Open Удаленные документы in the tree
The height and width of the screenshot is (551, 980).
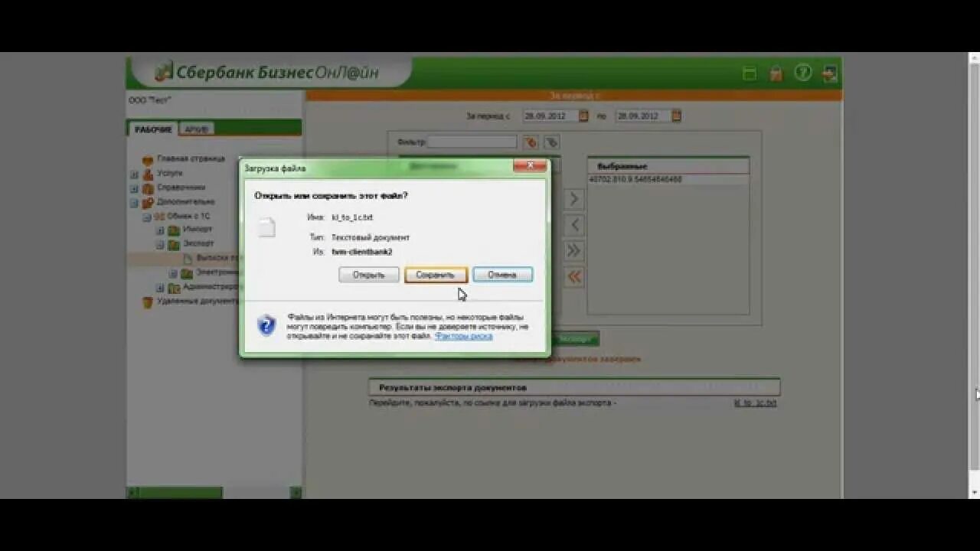pos(198,301)
